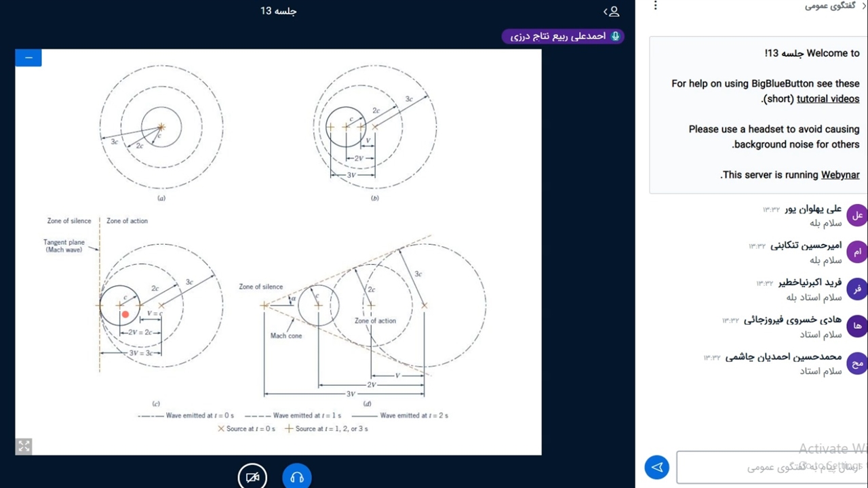Toggle the users list panel icon
868x488 pixels.
pyautogui.click(x=612, y=12)
